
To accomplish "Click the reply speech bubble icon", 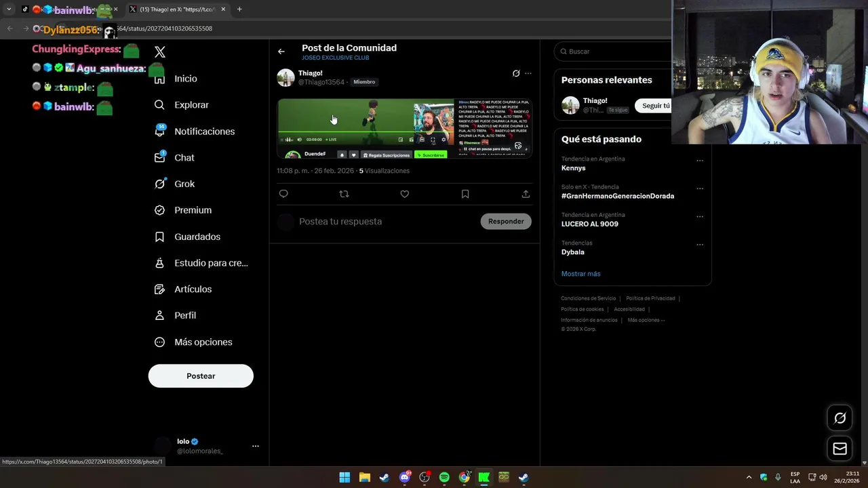I will (x=283, y=194).
